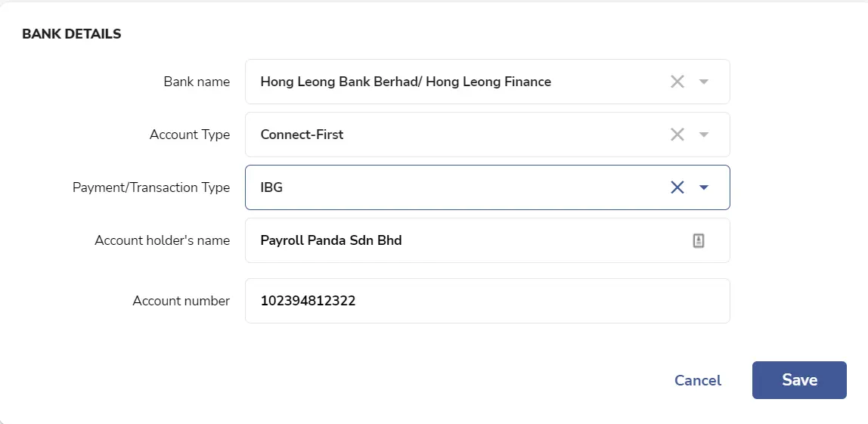This screenshot has height=424, width=868.
Task: Click the Account holder's name label
Action: point(163,241)
